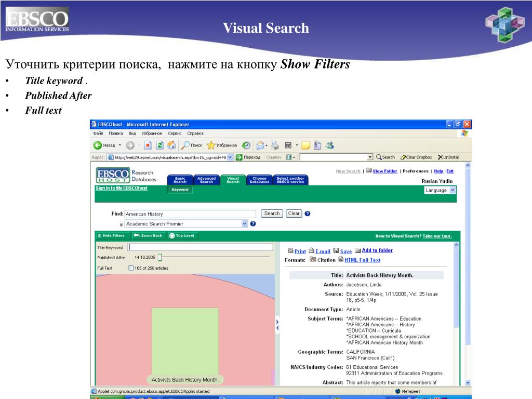Click the Keyword sub-tab button
The image size is (532, 399).
tap(180, 190)
